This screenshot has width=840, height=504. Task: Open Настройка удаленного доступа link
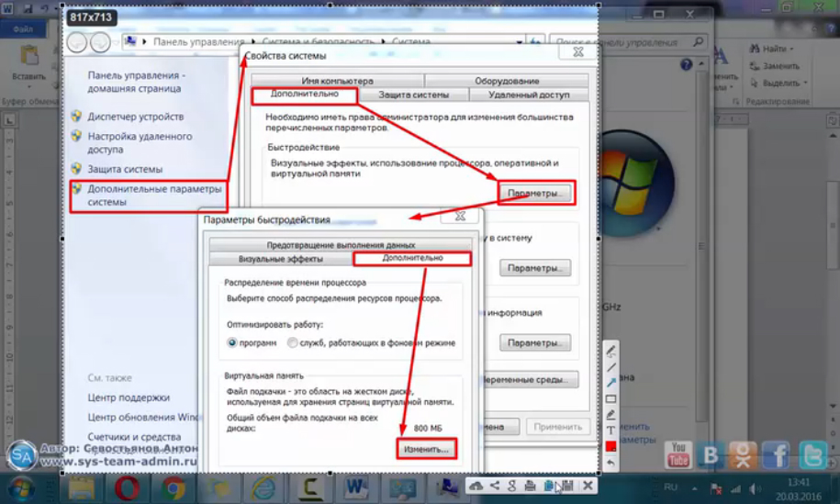[x=140, y=143]
